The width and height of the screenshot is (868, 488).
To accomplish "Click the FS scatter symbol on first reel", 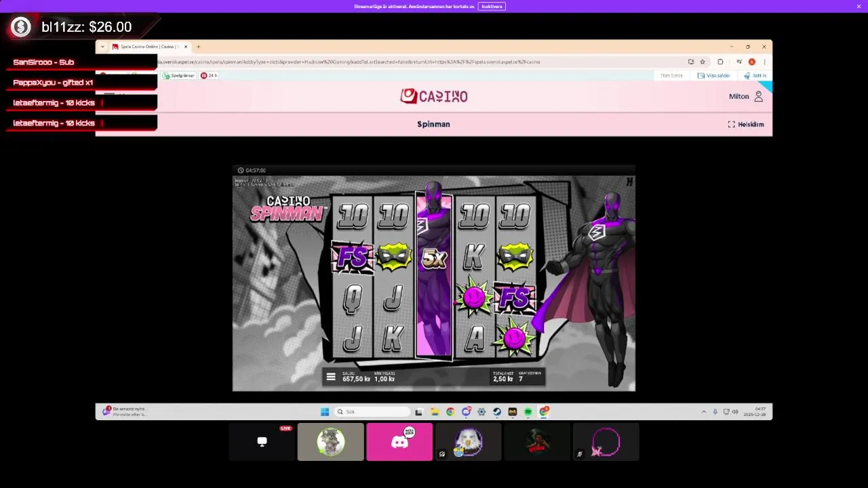I will coord(352,258).
